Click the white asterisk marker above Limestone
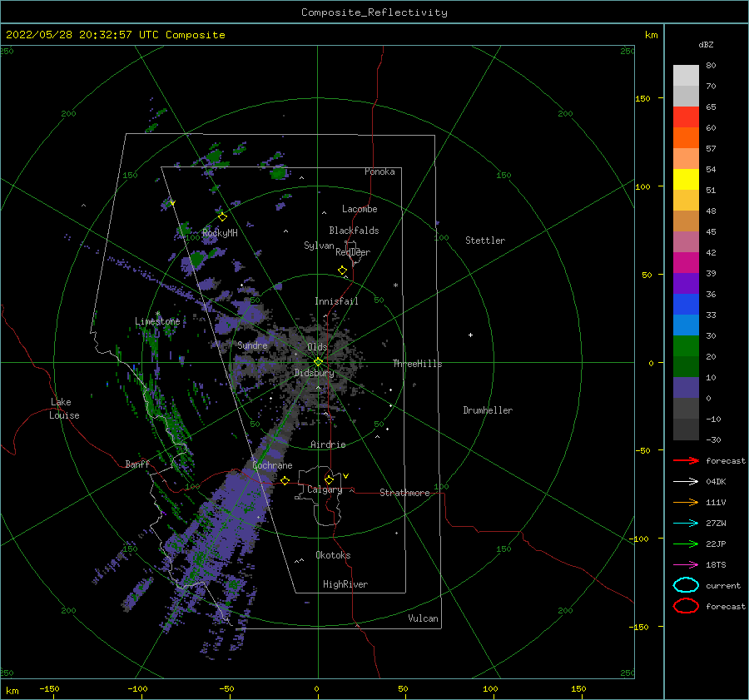Image resolution: width=749 pixels, height=700 pixels. [x=157, y=314]
